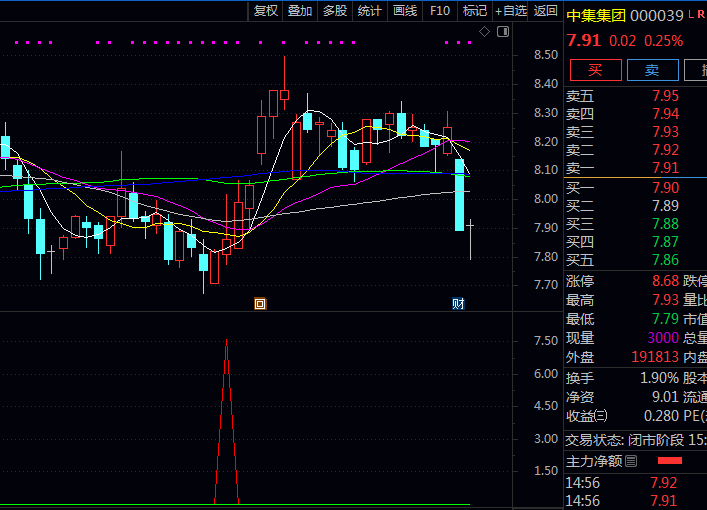
Task: Activate the 画线 drawing tool
Action: (404, 11)
